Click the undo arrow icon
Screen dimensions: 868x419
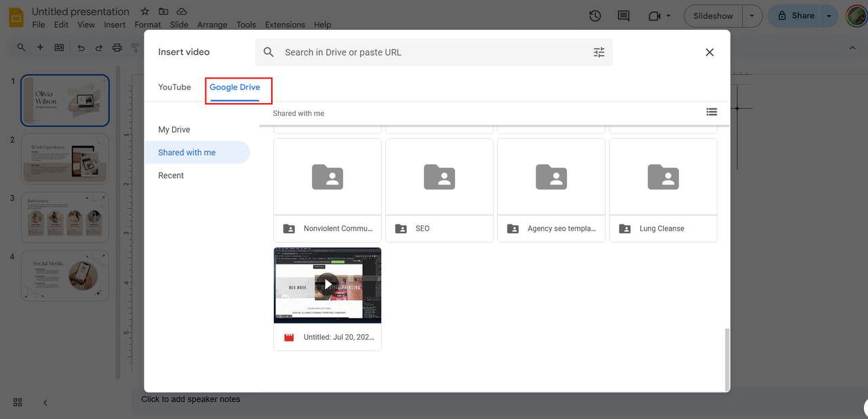(81, 47)
